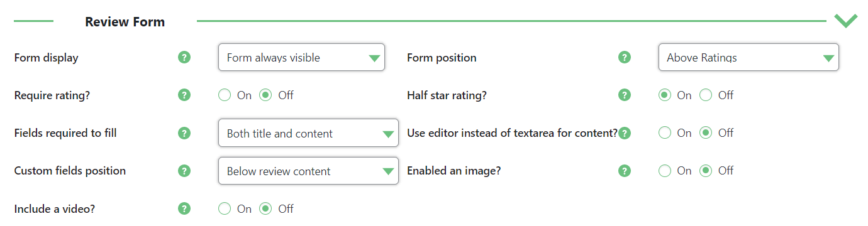Viewport: 868px width, 226px height.
Task: Click the Review Form section heading
Action: pyautogui.click(x=125, y=22)
